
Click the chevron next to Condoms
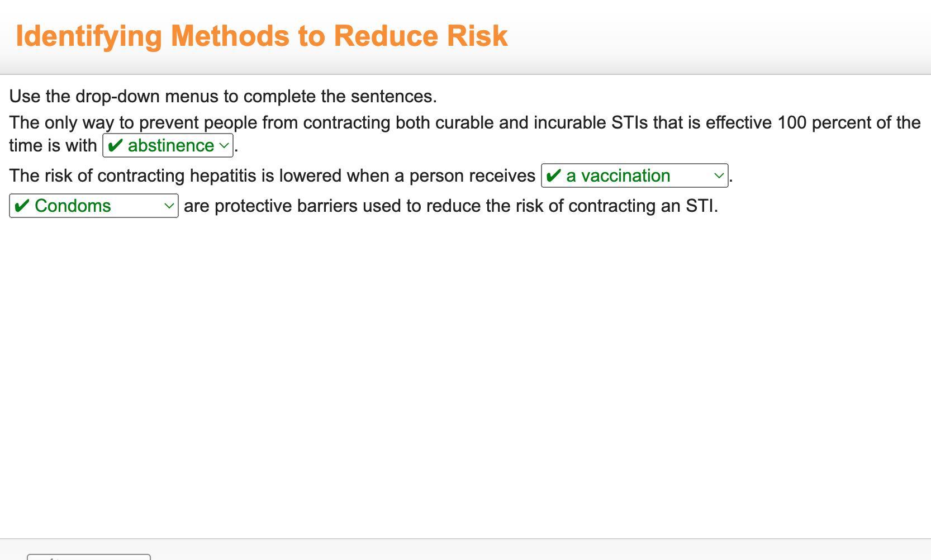coord(169,206)
